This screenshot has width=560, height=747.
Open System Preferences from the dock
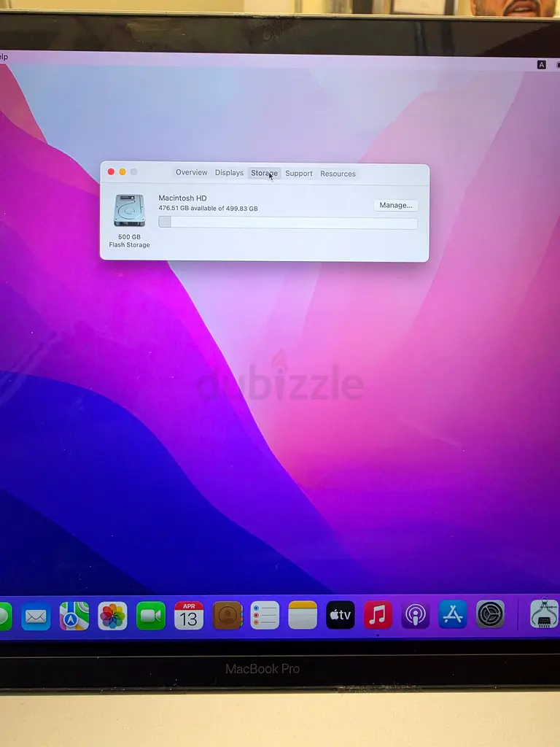[x=491, y=614]
